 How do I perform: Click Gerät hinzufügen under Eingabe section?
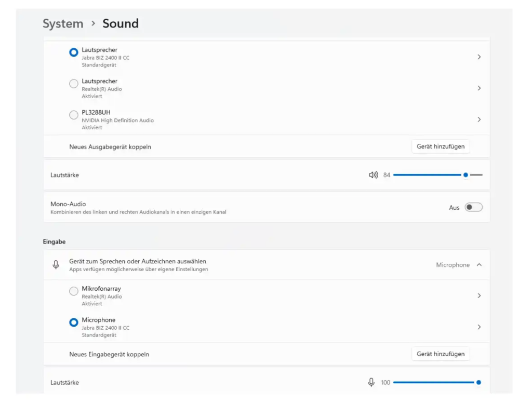[441, 354]
